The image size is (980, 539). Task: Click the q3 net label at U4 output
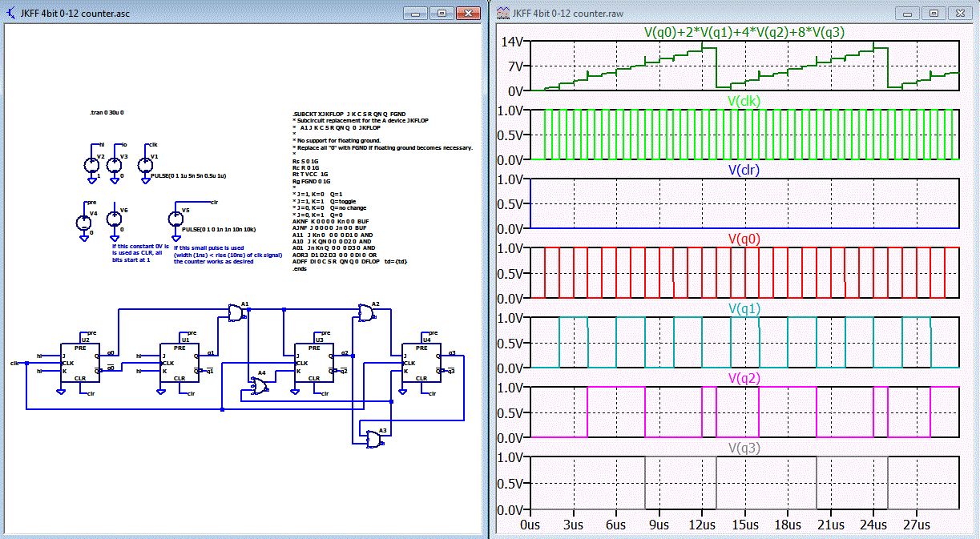[x=452, y=352]
